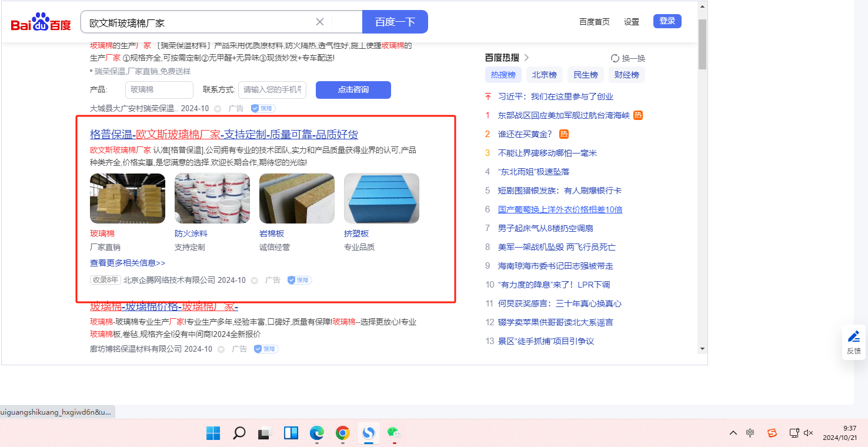Expand the 百度热搜 chevron arrow
This screenshot has height=447, width=868.
pyautogui.click(x=527, y=58)
